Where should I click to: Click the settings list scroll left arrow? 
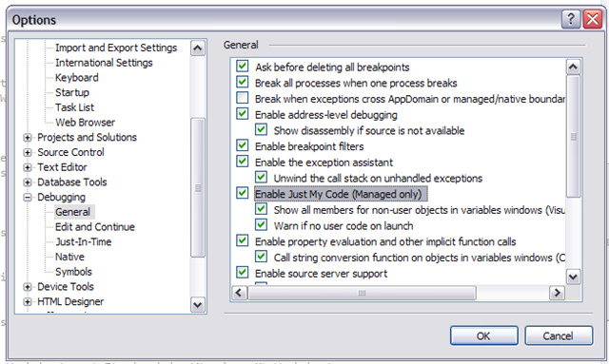(239, 293)
